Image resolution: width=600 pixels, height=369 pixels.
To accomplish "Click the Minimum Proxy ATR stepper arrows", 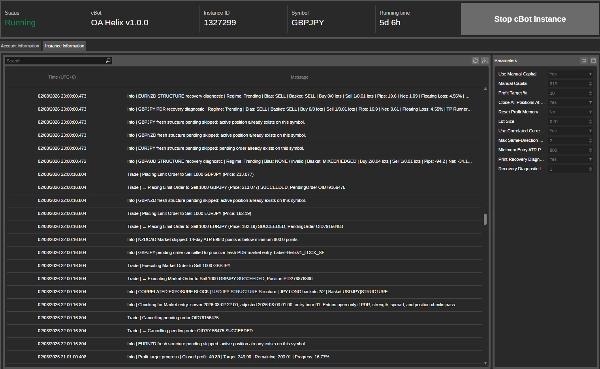I will click(x=590, y=150).
